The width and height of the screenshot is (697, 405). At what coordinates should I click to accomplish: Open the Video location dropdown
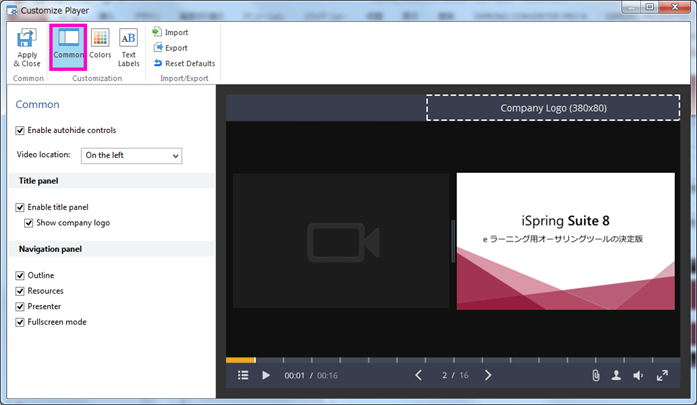(x=131, y=155)
